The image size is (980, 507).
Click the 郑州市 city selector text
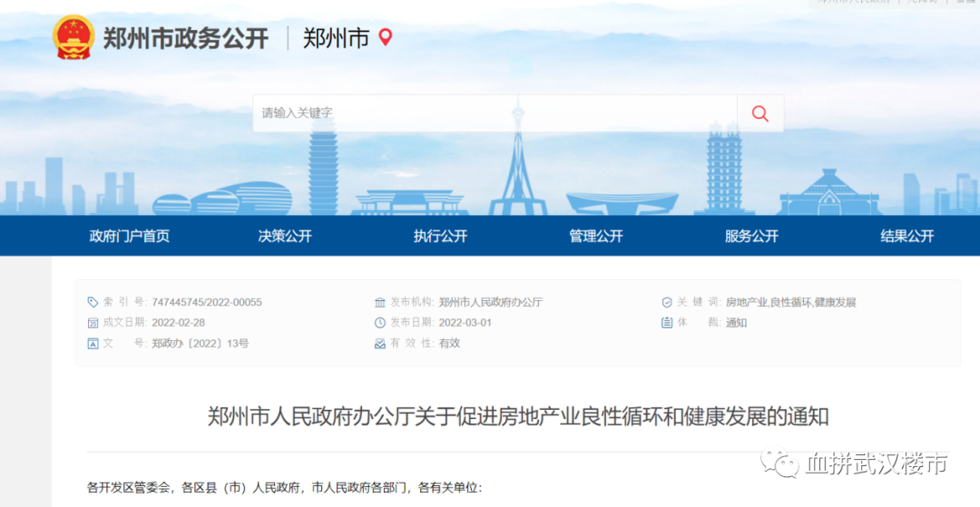tap(336, 38)
